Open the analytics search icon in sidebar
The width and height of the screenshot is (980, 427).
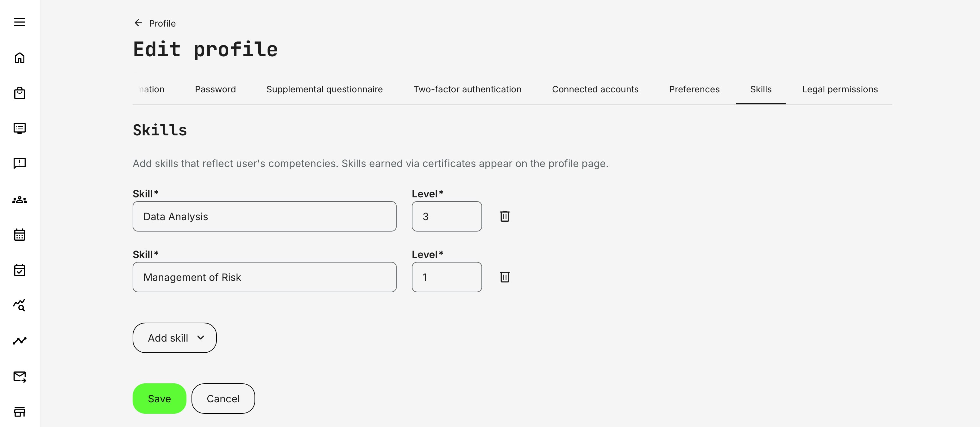19,305
